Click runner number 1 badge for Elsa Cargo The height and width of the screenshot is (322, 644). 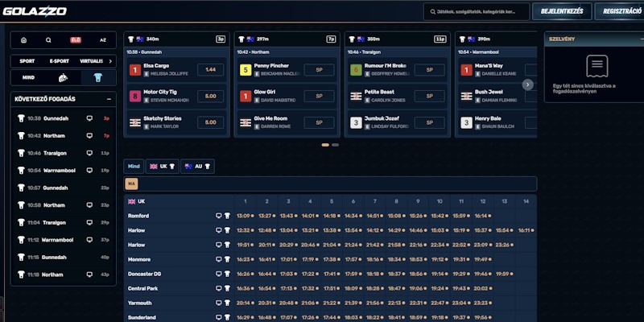(x=135, y=70)
